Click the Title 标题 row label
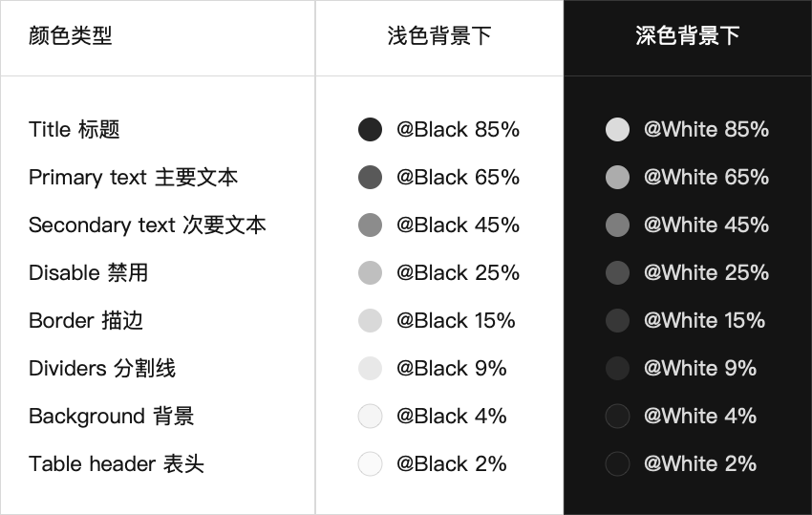 (75, 129)
